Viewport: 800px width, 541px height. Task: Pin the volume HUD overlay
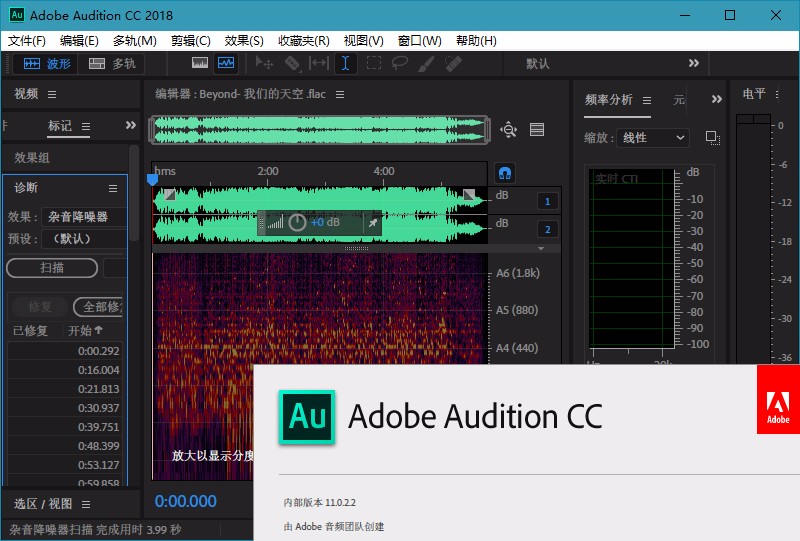372,223
